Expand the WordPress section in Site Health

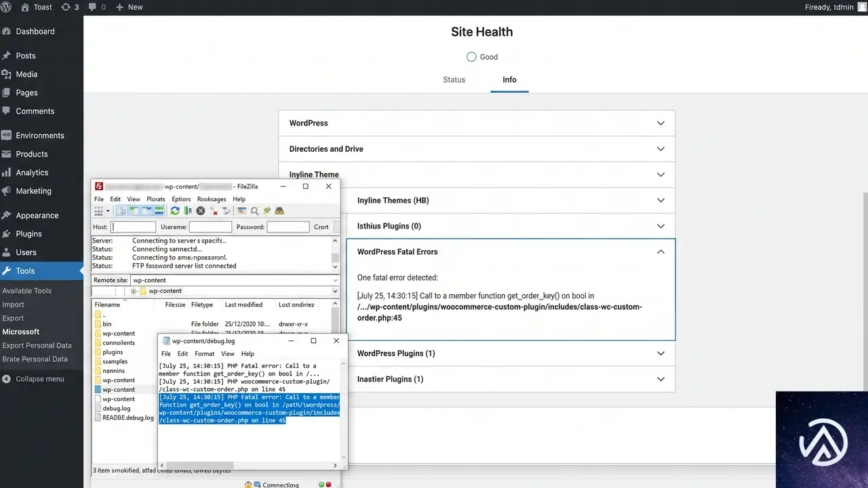477,123
